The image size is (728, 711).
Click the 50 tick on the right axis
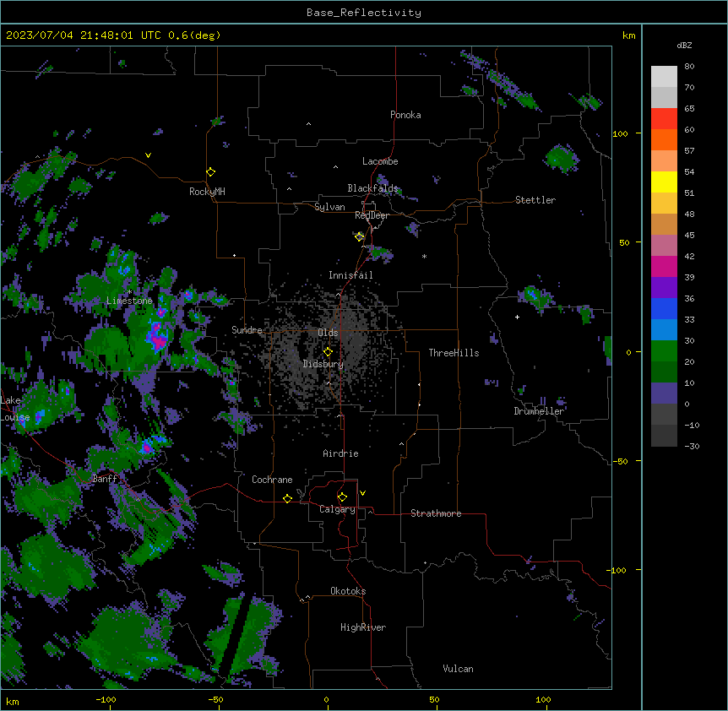pyautogui.click(x=624, y=242)
